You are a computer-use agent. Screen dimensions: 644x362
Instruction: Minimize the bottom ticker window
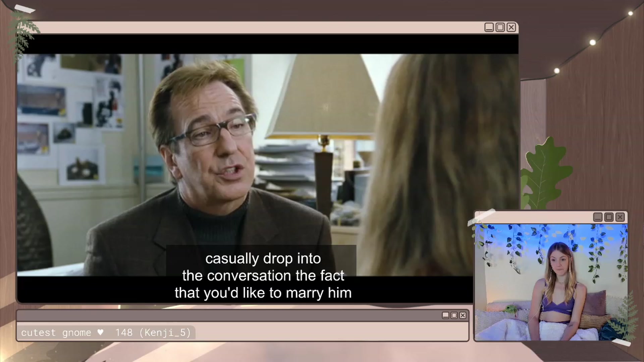pyautogui.click(x=445, y=315)
